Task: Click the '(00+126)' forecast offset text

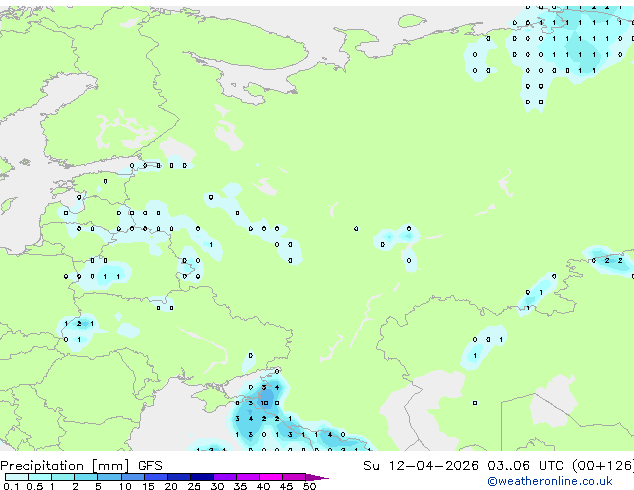Action: click(603, 466)
